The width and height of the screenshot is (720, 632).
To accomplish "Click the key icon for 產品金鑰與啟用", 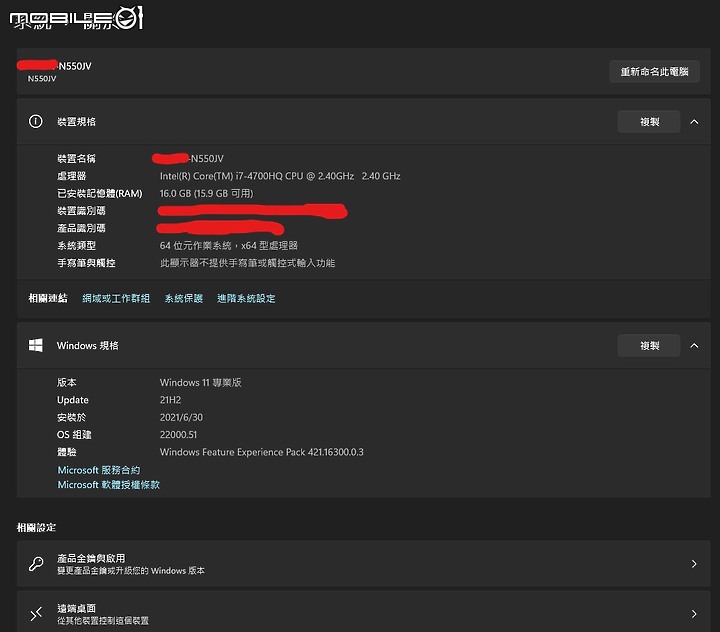I will point(36,564).
